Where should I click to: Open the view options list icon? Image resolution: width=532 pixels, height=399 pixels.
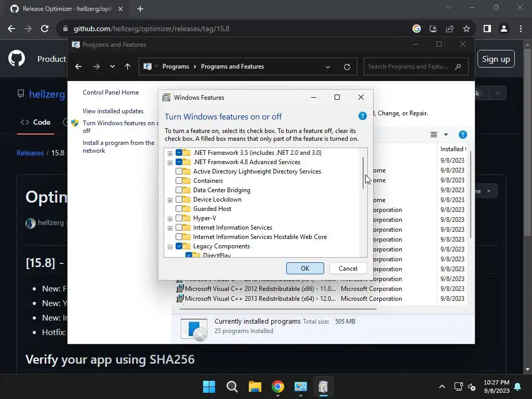pyautogui.click(x=434, y=135)
